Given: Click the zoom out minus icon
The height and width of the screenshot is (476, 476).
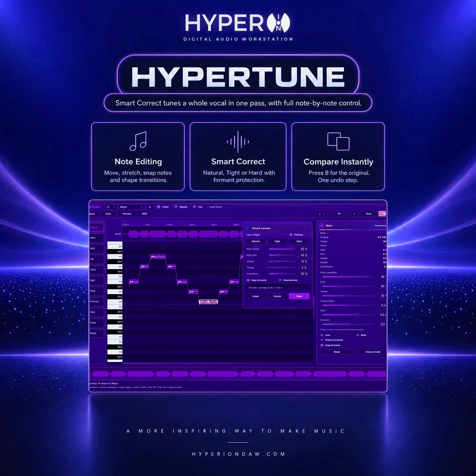Looking at the screenshot, I should point(348,214).
